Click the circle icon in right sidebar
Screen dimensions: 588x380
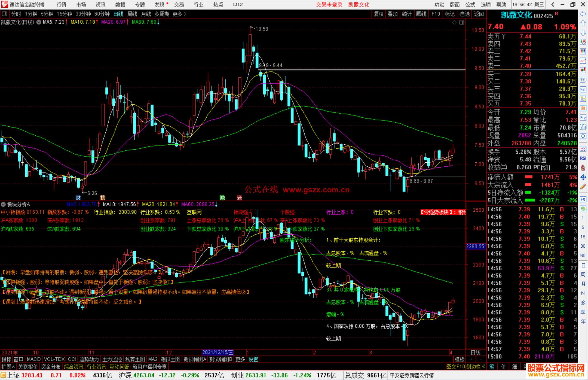tap(583, 136)
